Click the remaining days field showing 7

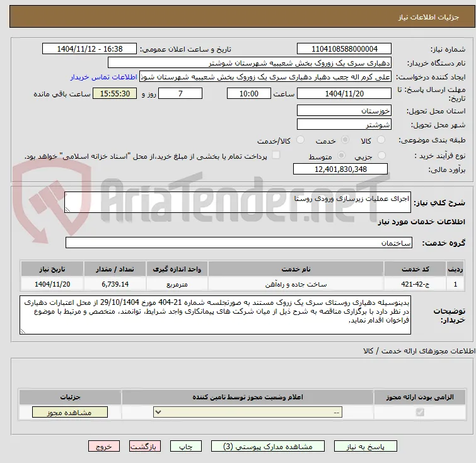(x=180, y=93)
